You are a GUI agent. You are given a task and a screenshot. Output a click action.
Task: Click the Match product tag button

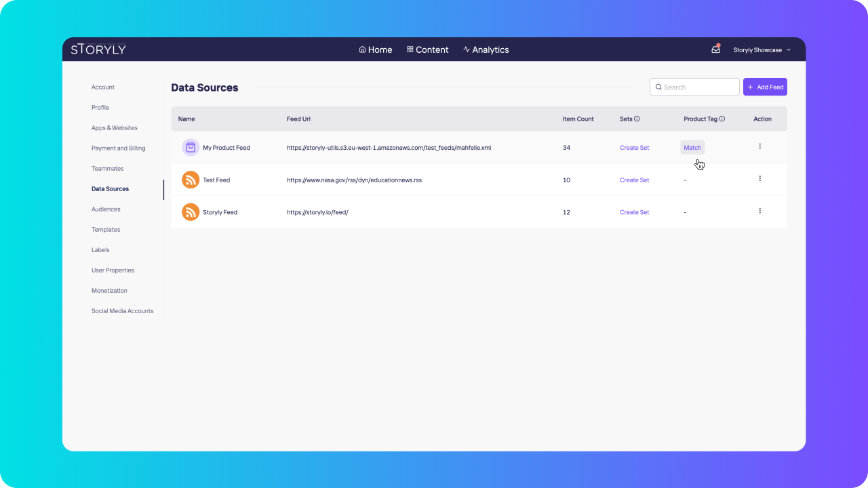point(692,147)
